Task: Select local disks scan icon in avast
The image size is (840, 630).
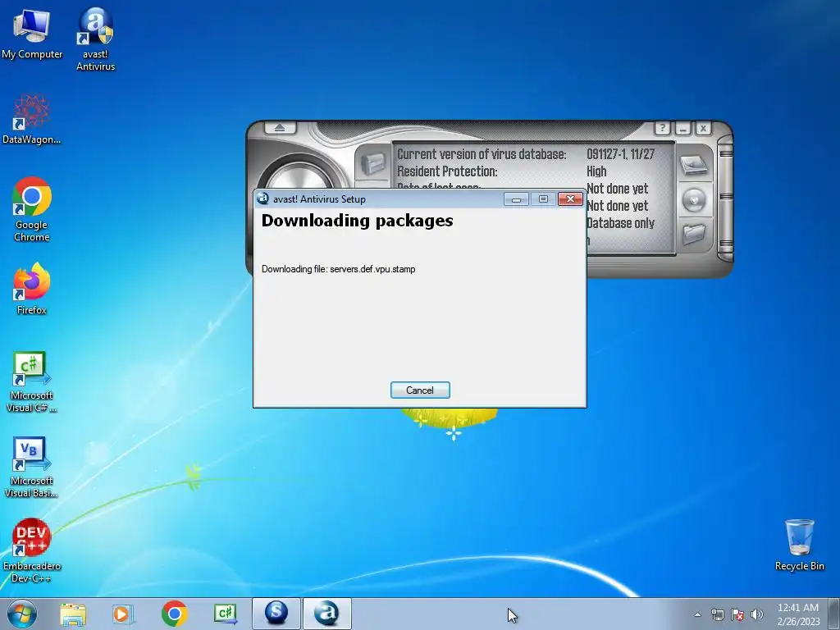Action: (693, 165)
